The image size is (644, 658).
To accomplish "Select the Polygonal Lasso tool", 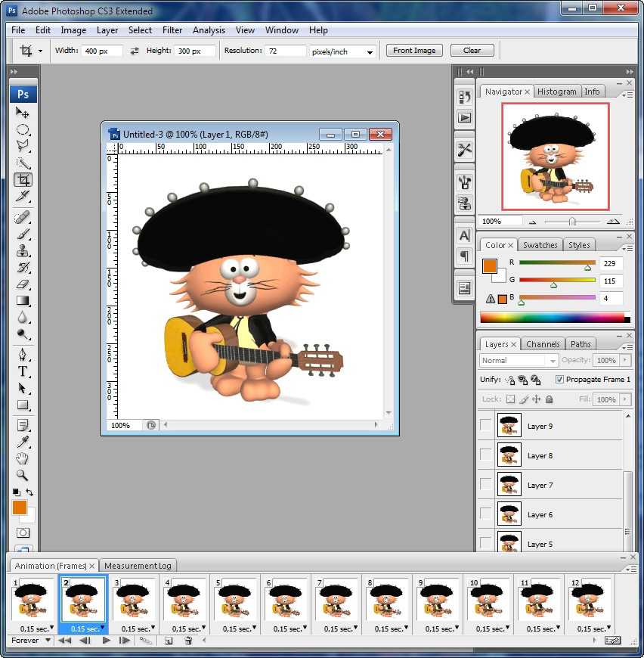I will (23, 146).
